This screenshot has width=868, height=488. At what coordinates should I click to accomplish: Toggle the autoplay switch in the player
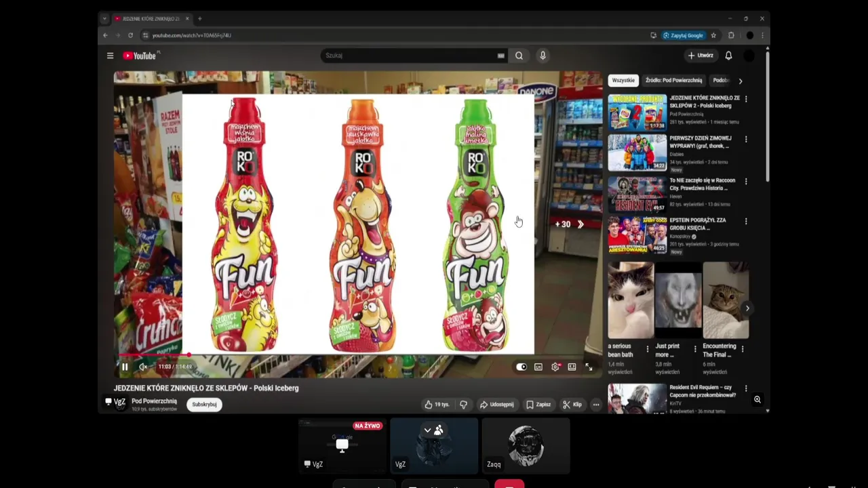tap(521, 367)
